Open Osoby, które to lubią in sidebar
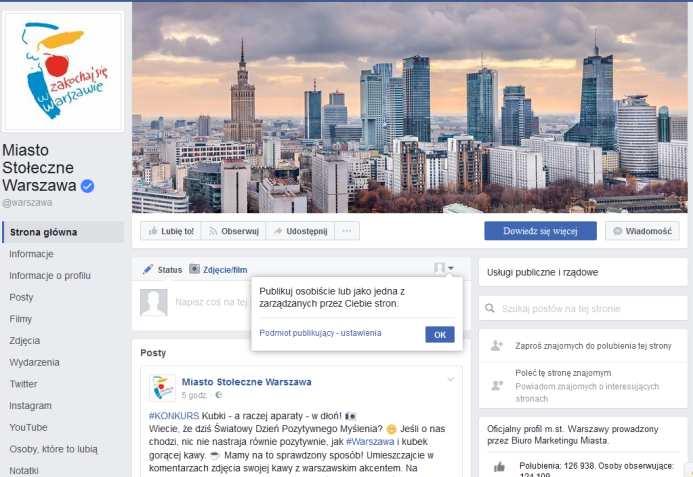 53,449
